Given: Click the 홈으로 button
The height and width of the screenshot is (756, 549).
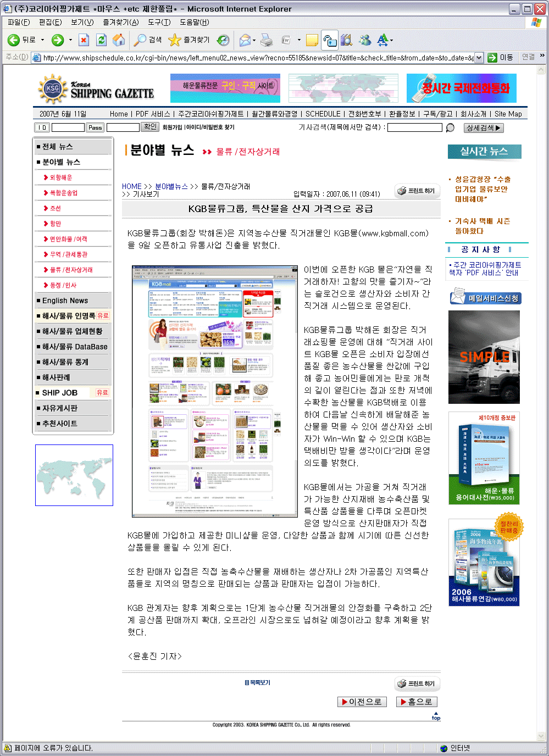Looking at the screenshot, I should coord(417,702).
